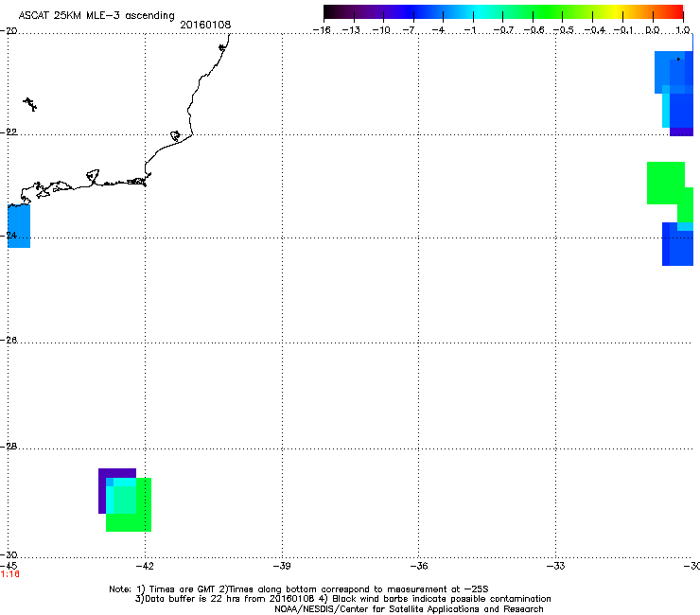Click the color bar label '-4'
This screenshot has width=700, height=615.
(x=440, y=30)
